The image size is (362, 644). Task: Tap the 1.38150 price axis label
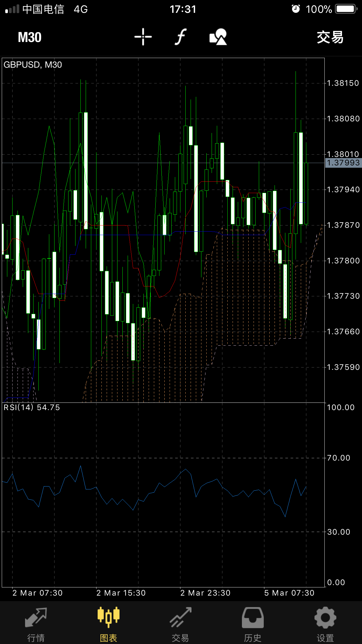343,83
